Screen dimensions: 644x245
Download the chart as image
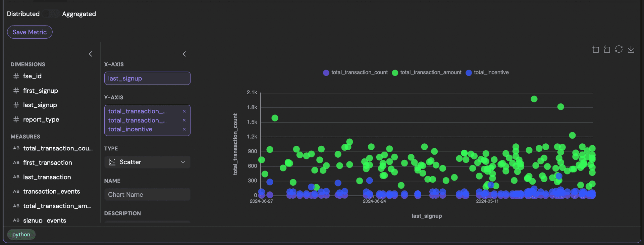pos(631,49)
